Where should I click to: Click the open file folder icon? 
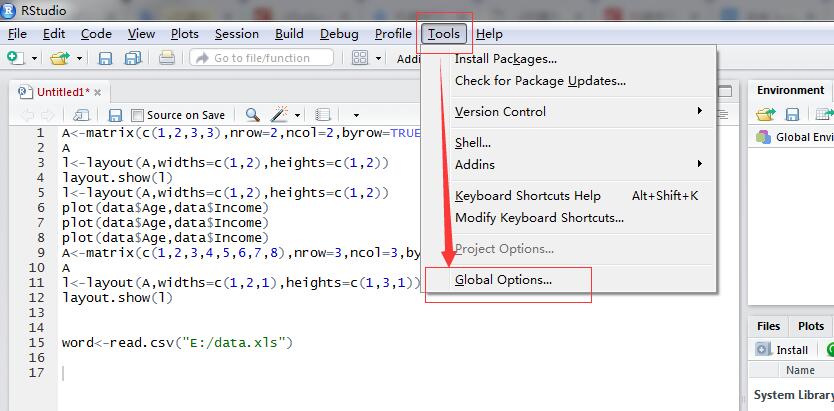pos(60,57)
